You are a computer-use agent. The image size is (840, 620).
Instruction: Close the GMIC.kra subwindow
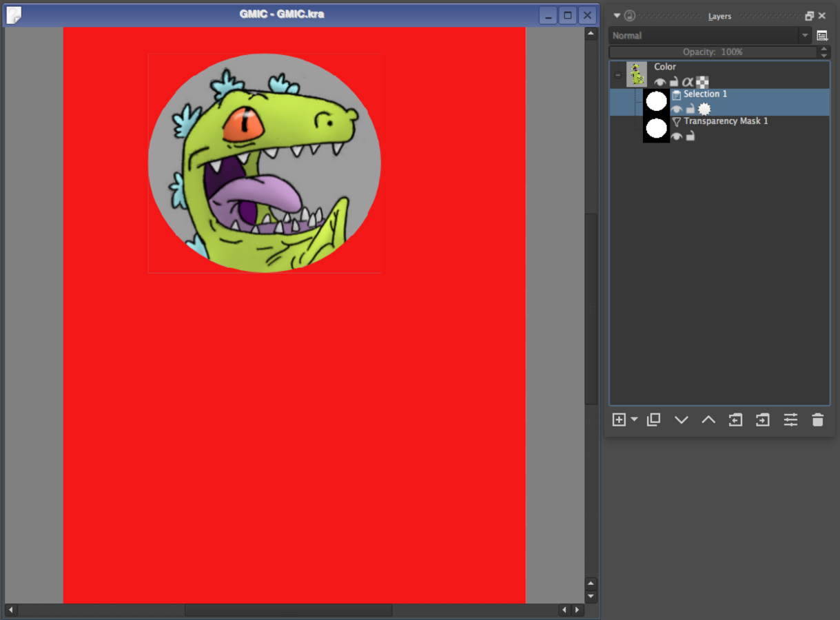[x=587, y=15]
